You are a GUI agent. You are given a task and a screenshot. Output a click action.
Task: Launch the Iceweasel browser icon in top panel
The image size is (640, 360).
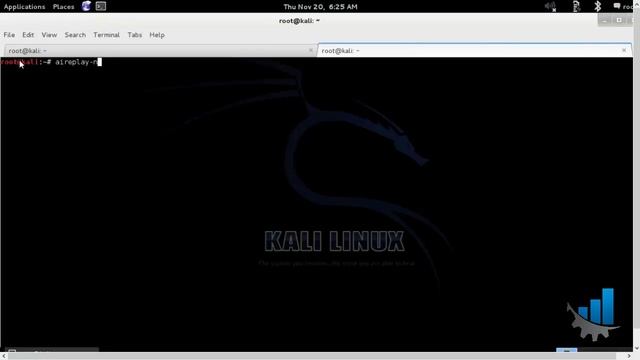(x=86, y=6)
